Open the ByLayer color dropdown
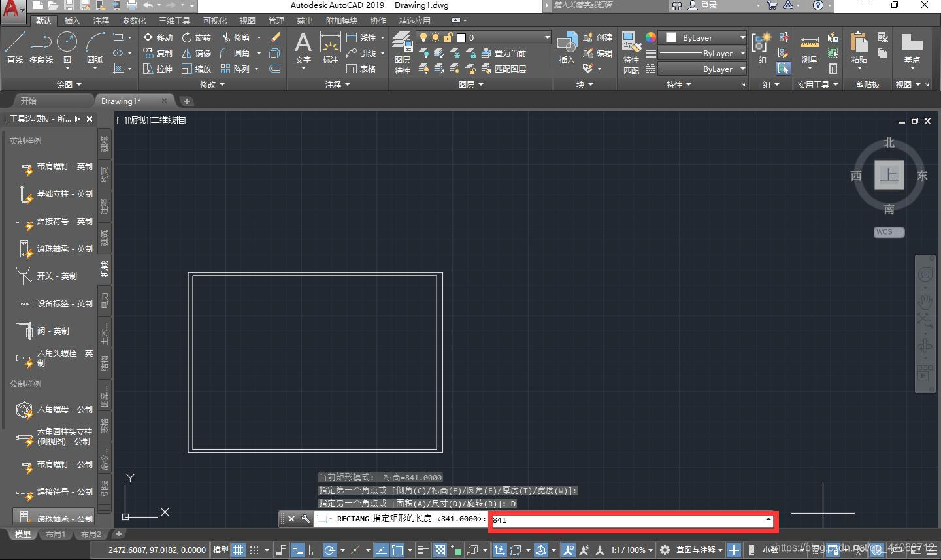 click(x=742, y=37)
